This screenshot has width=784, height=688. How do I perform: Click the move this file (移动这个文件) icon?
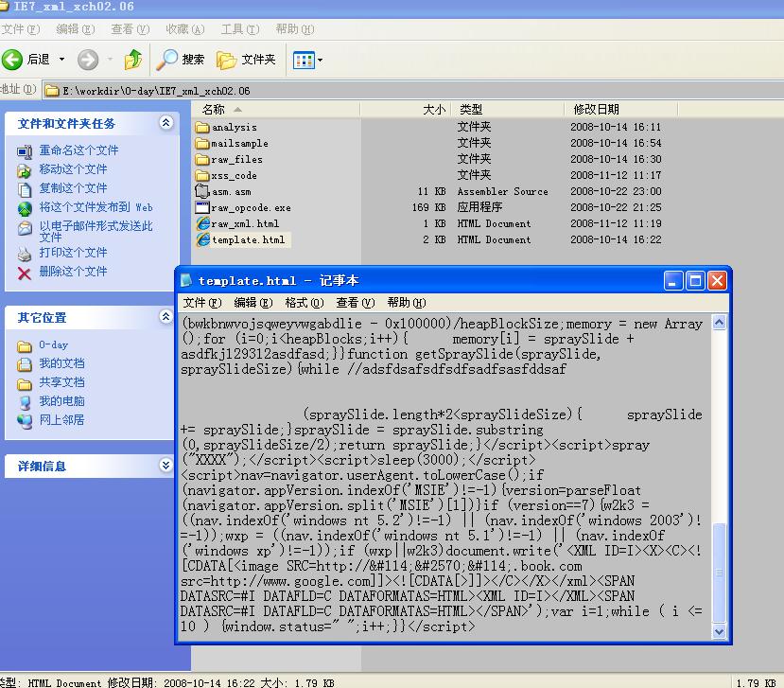(25, 170)
